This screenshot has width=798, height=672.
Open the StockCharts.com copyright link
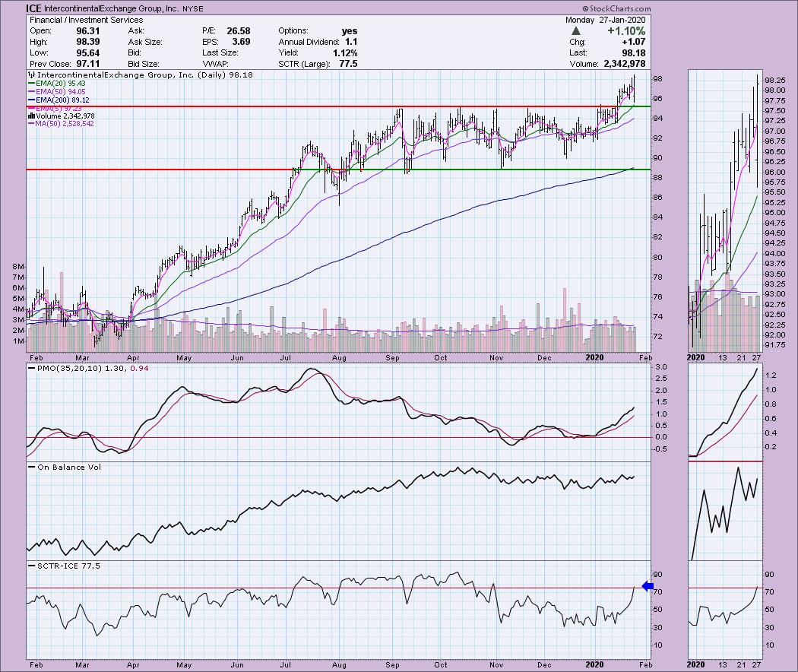point(616,8)
